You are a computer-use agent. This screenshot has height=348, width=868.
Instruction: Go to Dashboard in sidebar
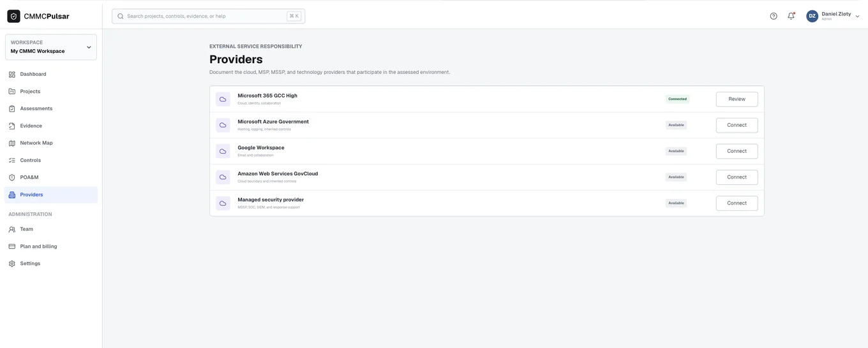[x=51, y=75]
